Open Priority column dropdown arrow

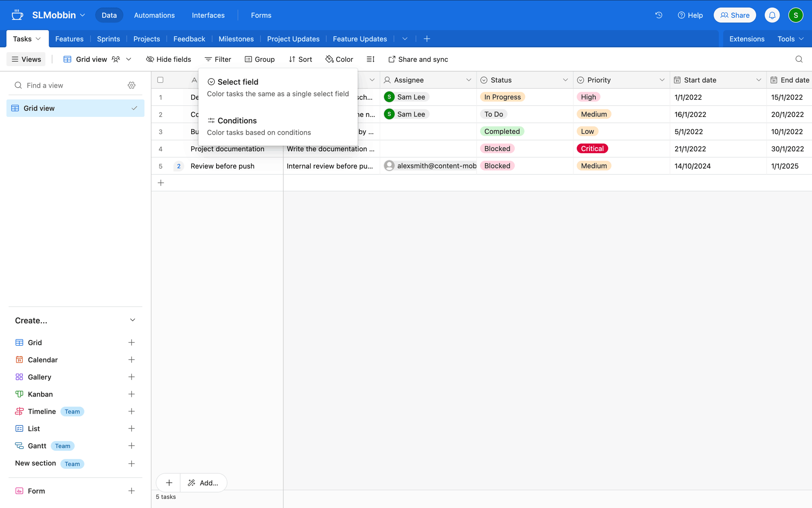point(662,80)
